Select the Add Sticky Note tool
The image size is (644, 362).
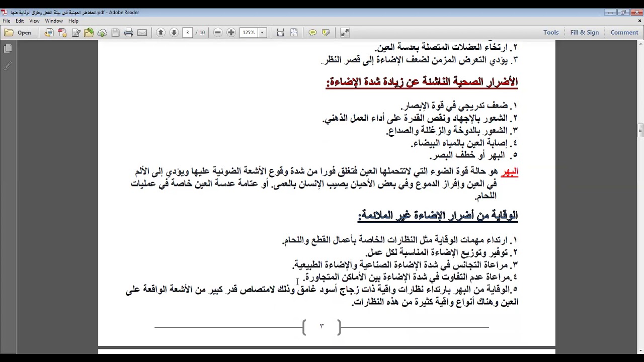pyautogui.click(x=312, y=33)
